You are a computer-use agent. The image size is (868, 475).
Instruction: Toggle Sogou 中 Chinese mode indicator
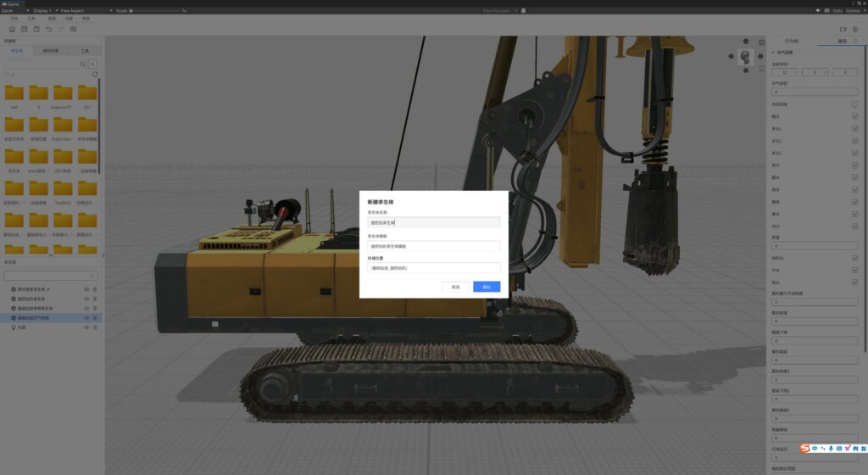(x=815, y=449)
